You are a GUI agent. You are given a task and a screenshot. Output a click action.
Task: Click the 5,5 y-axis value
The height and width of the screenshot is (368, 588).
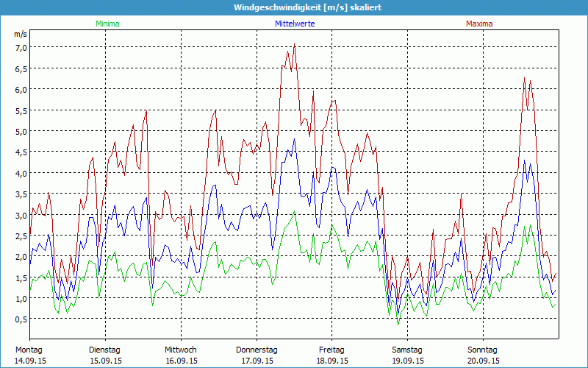tap(21, 110)
